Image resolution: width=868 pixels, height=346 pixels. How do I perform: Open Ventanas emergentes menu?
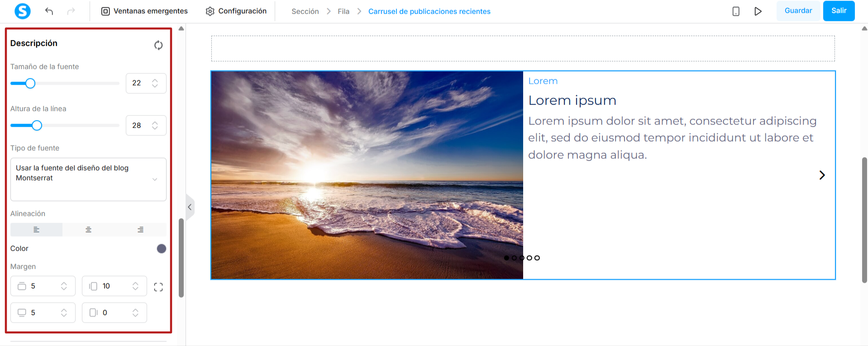[144, 11]
